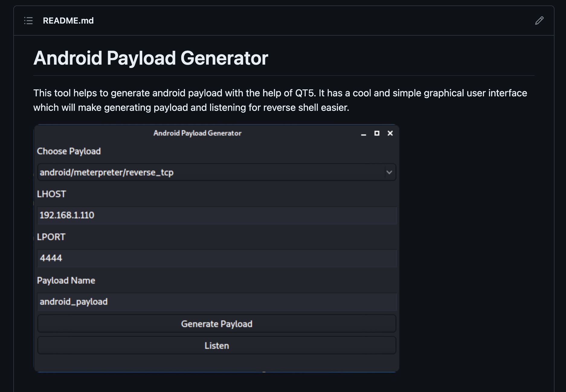Click the pencil edit README icon
The width and height of the screenshot is (566, 392).
pyautogui.click(x=539, y=21)
